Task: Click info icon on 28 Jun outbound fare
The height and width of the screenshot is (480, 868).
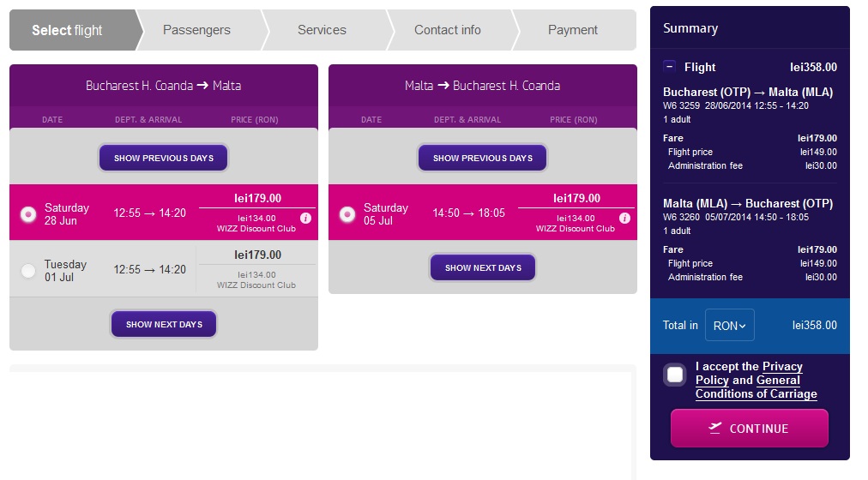Action: click(x=306, y=219)
